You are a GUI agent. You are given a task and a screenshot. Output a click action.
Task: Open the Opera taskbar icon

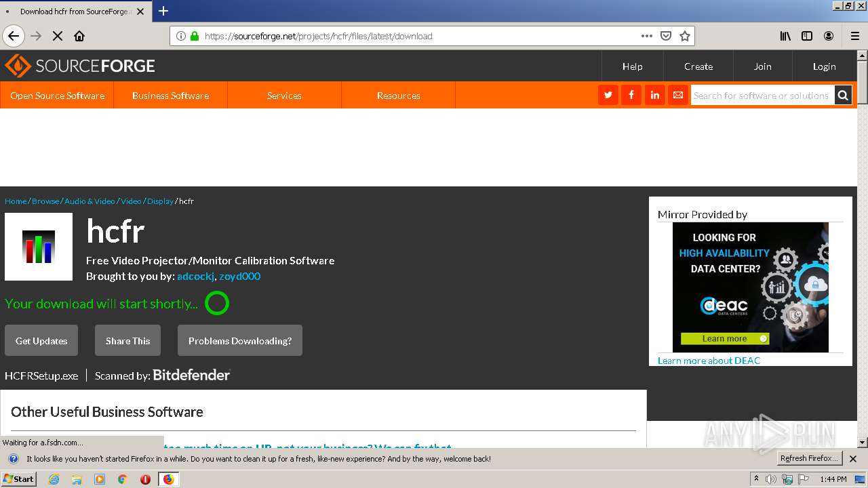coord(145,479)
